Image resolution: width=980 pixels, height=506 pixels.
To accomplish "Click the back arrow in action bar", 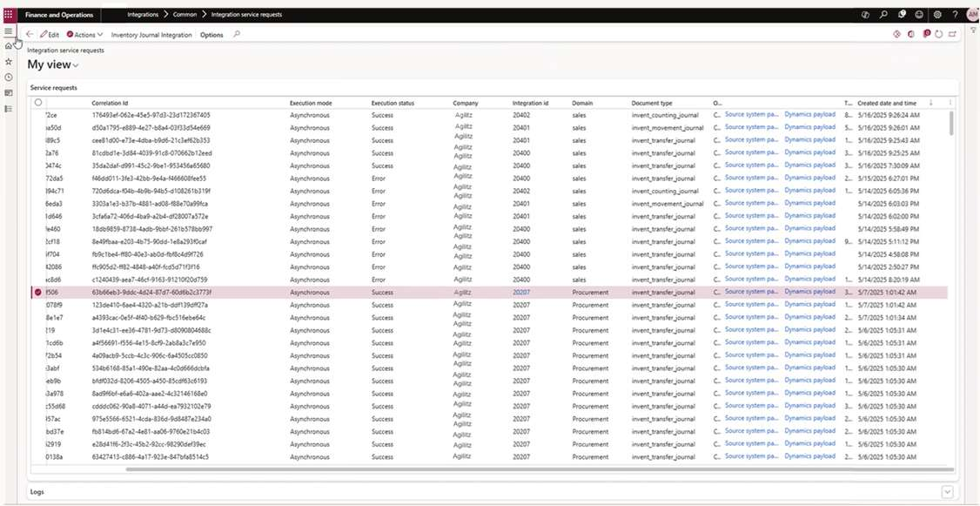I will click(x=30, y=34).
